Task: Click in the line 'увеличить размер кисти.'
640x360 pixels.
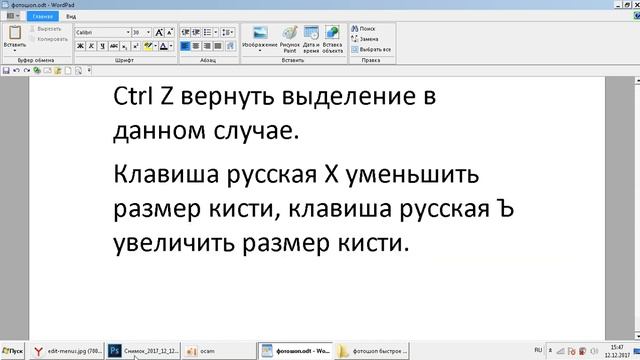Action: point(261,243)
